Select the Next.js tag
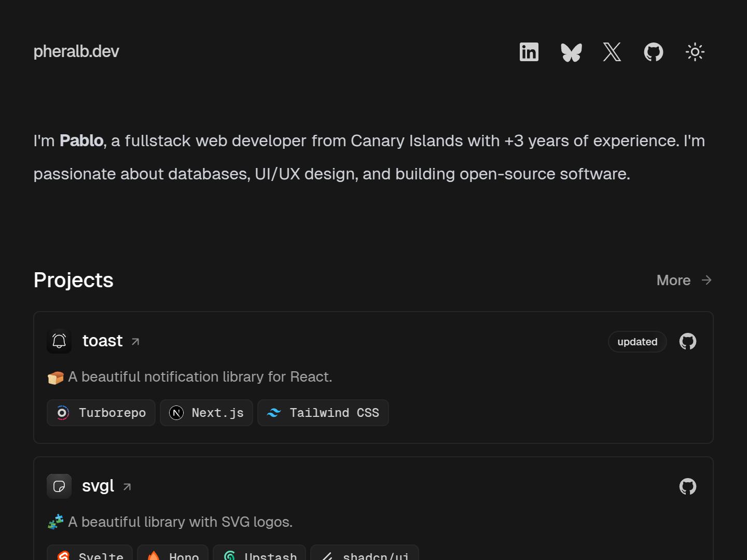747x560 pixels. click(206, 413)
